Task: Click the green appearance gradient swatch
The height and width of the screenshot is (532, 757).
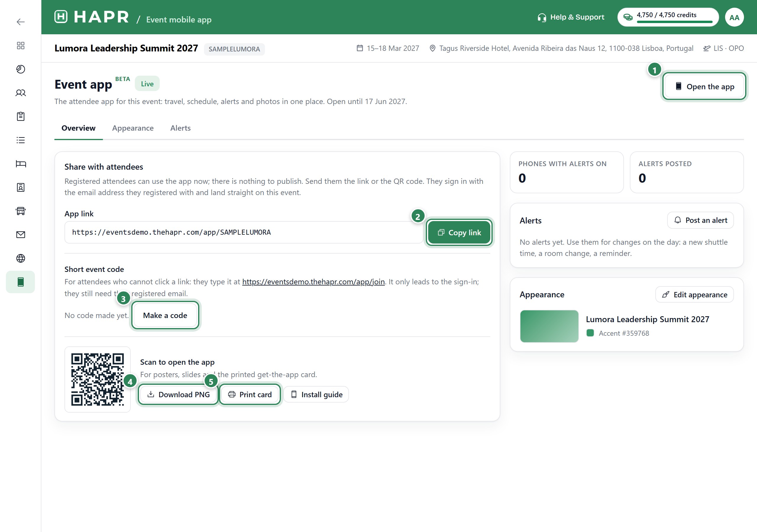Action: (549, 326)
